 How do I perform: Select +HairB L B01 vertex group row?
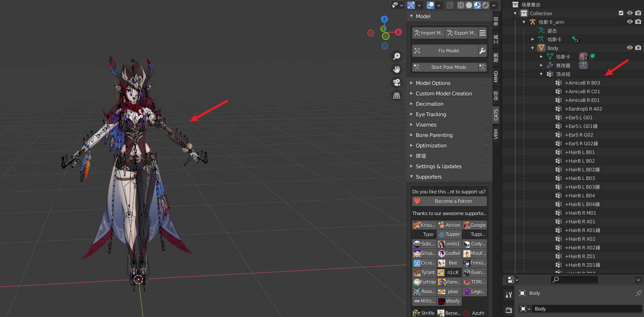click(580, 152)
